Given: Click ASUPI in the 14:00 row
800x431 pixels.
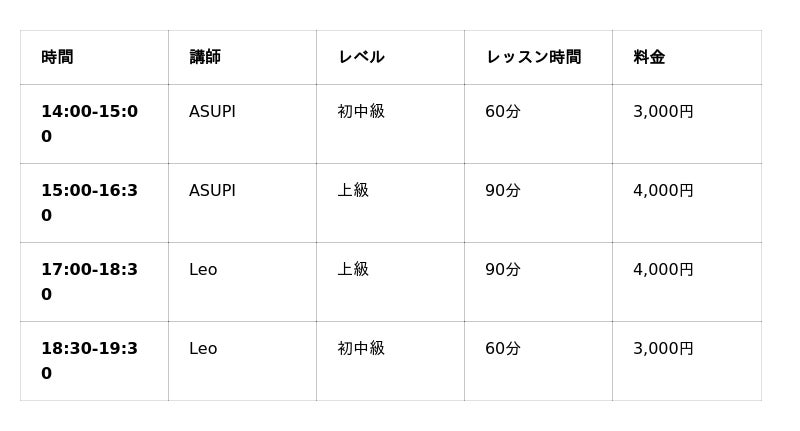Looking at the screenshot, I should click(x=212, y=112).
